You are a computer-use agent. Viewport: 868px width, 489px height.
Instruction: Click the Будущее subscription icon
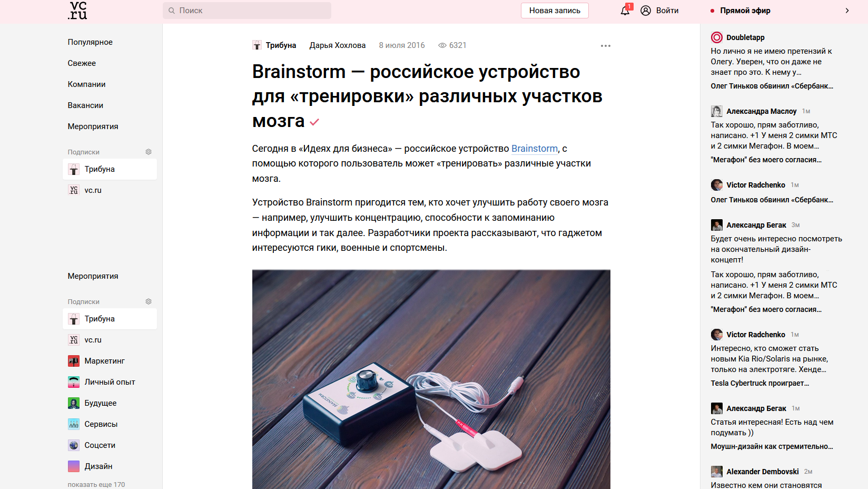pos(74,403)
